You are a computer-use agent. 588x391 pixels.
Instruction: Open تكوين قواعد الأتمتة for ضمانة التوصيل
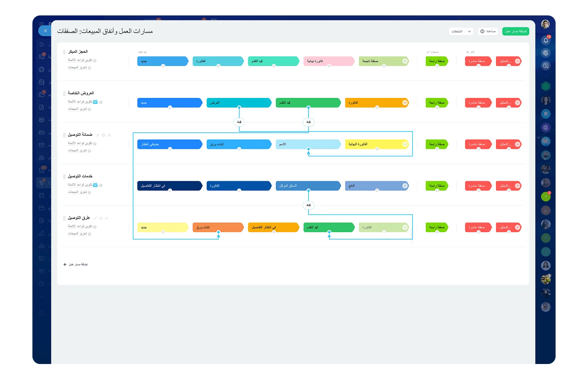tap(80, 143)
